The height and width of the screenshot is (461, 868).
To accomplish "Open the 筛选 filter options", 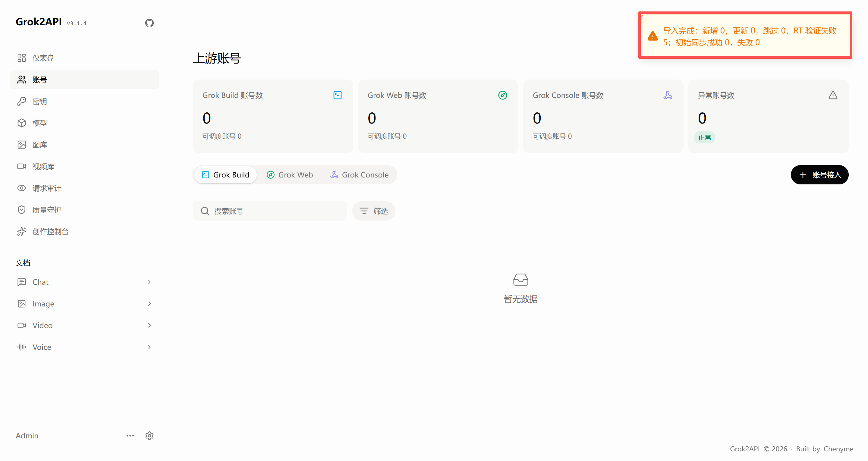I will [373, 211].
